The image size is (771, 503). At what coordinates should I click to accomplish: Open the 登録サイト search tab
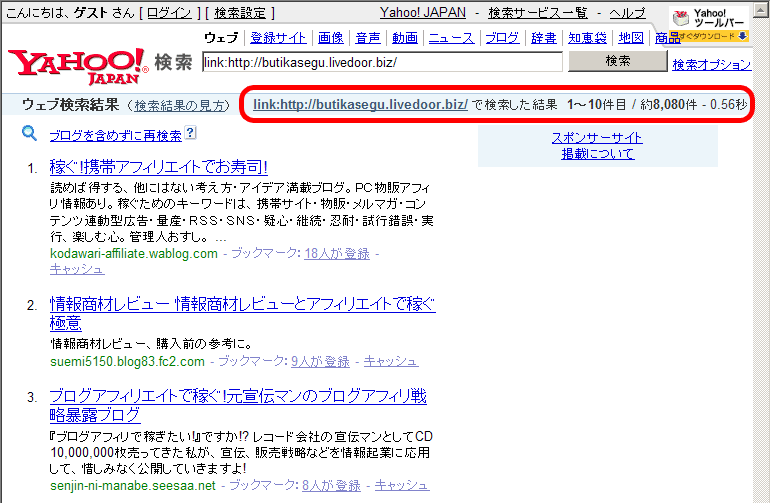tap(278, 38)
